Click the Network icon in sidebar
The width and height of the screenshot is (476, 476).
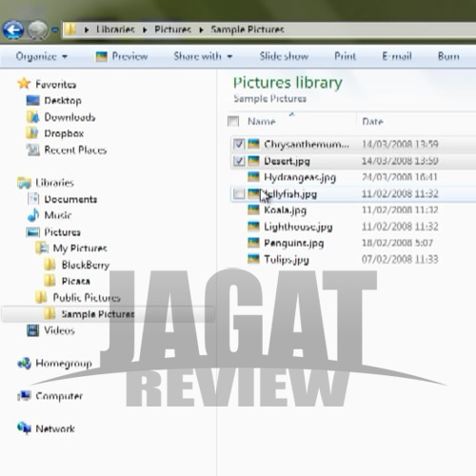[24, 428]
